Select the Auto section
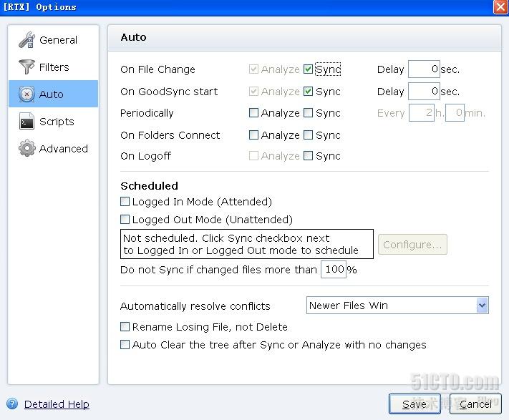The height and width of the screenshot is (420, 509). (53, 94)
